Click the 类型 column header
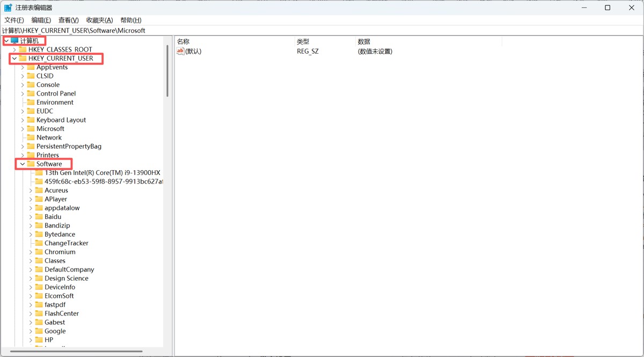The image size is (644, 357). [x=325, y=41]
